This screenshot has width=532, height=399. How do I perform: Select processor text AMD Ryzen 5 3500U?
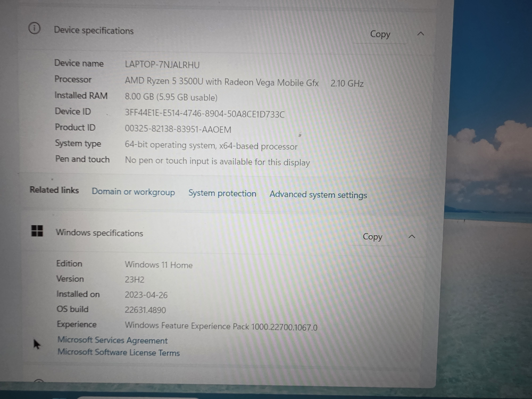(164, 81)
